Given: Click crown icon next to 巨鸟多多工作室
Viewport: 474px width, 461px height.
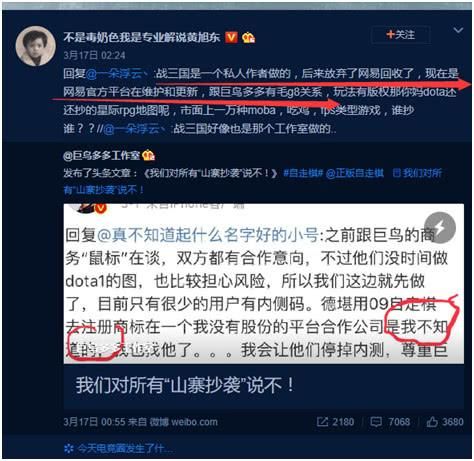Looking at the screenshot, I should 148,155.
